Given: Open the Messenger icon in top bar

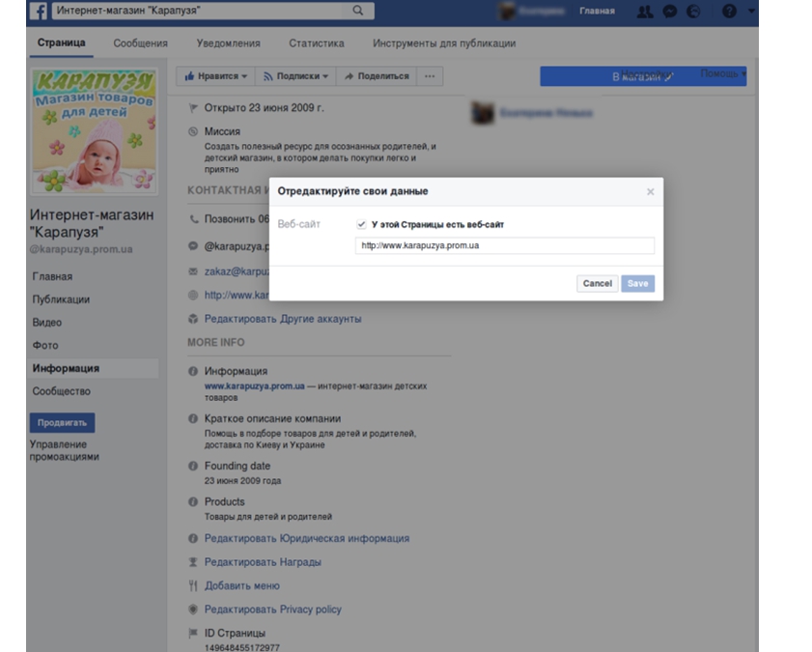Looking at the screenshot, I should [669, 12].
